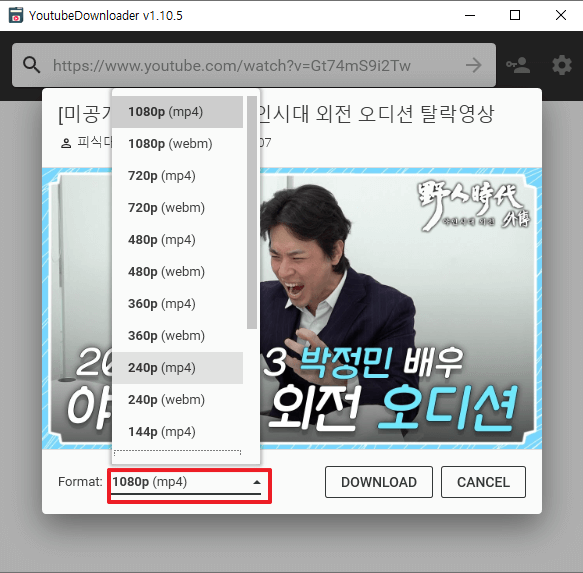
Task: Close the YoutubeDownloader window
Action: (561, 15)
